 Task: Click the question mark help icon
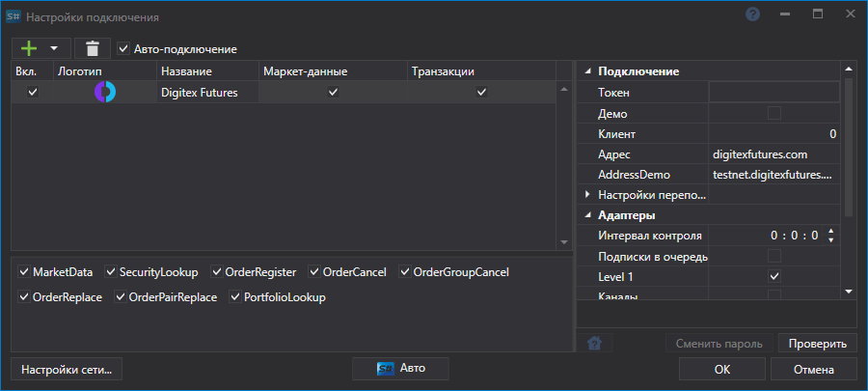coord(752,14)
